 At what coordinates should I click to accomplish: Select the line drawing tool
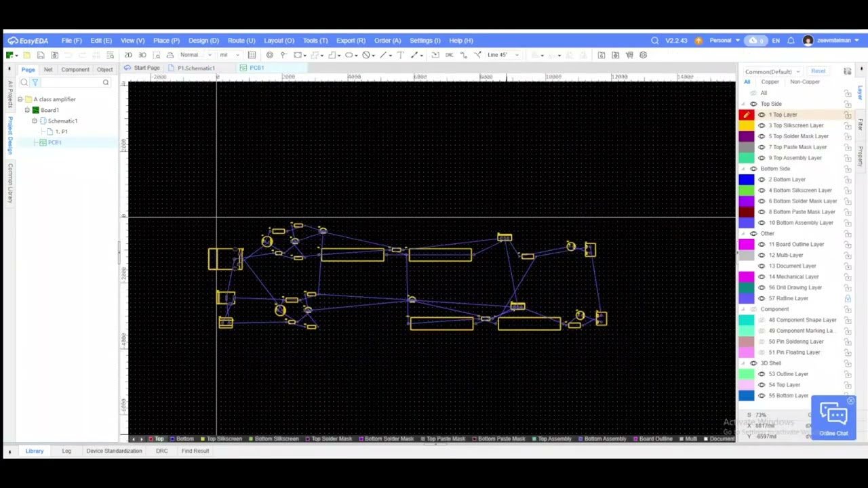383,55
